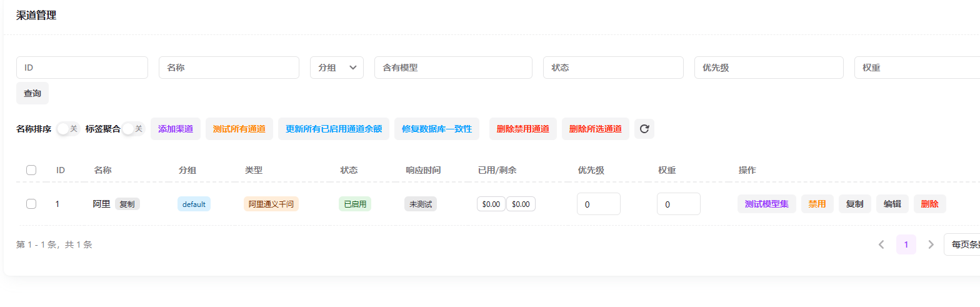Click orange 禁用 button in 阿里 row
This screenshot has width=980, height=307.
tap(817, 204)
